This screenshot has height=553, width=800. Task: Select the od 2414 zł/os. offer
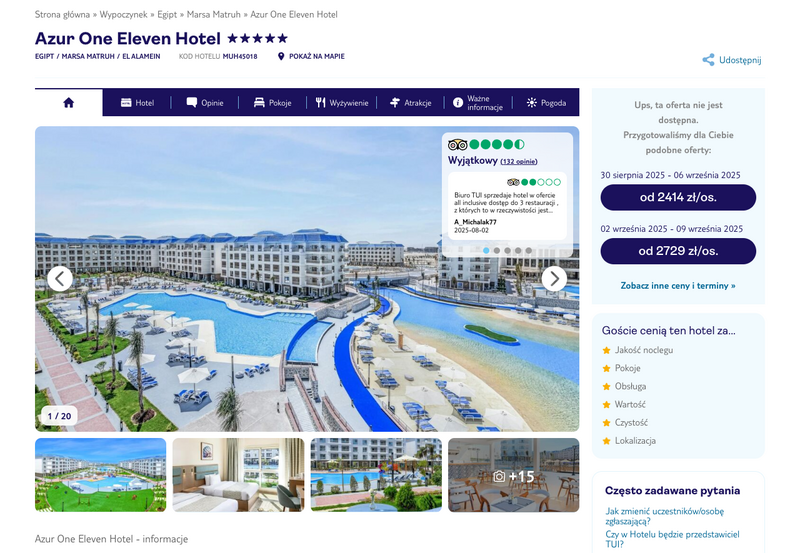coord(678,197)
